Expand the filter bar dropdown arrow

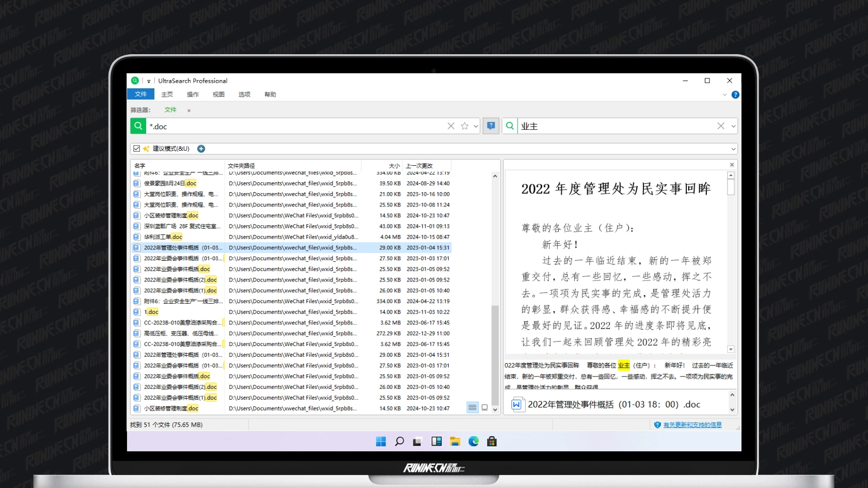click(733, 149)
